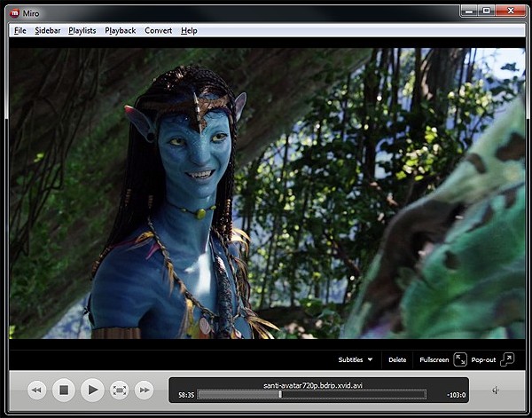Open the Playback menu

(x=121, y=30)
